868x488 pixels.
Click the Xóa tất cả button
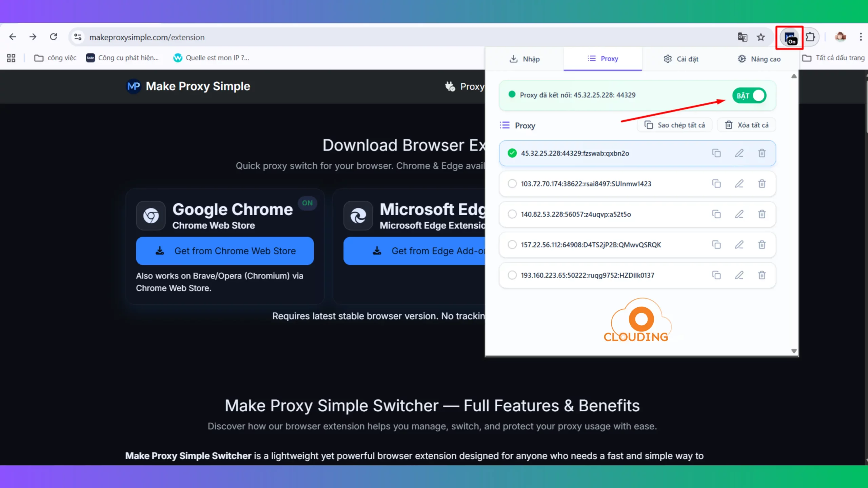coord(747,125)
